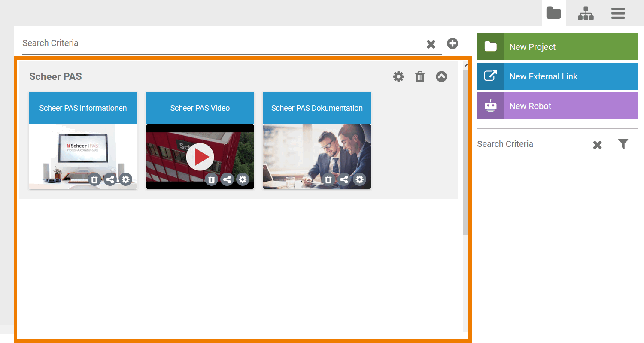Open the hamburger menu

coord(618,14)
